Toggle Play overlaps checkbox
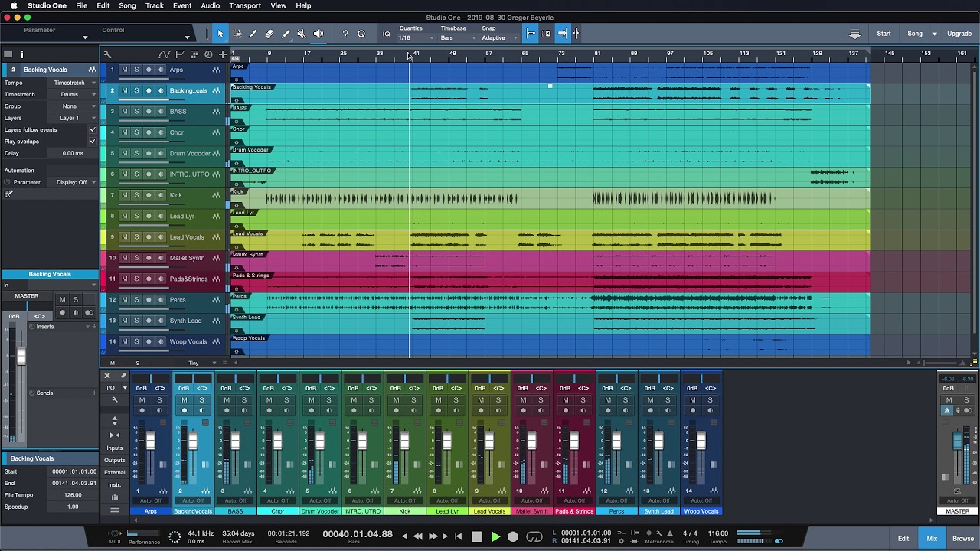The width and height of the screenshot is (980, 551). (x=93, y=141)
